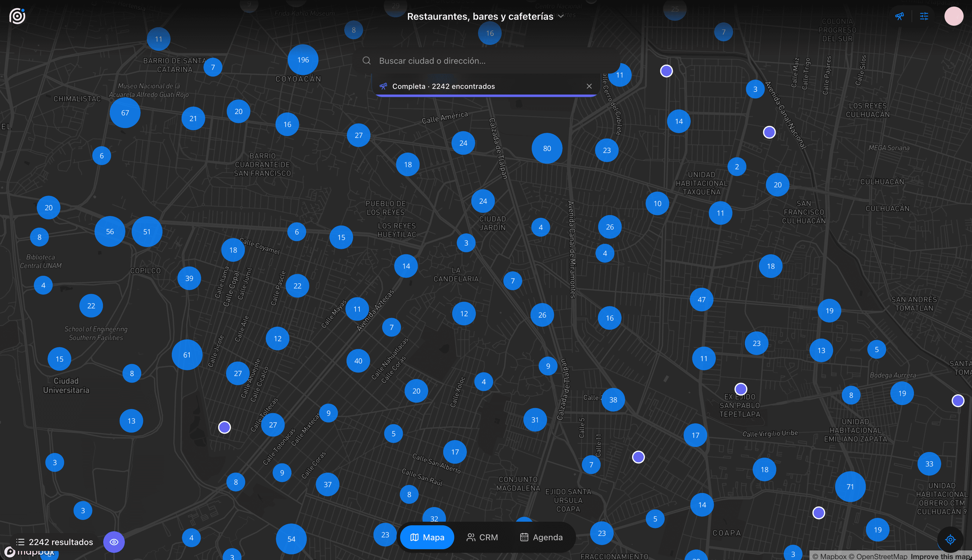Screen dimensions: 972x560
Task: Expand the 'Restaurantes, bares y cafeterías' category dropdown
Action: 485,16
